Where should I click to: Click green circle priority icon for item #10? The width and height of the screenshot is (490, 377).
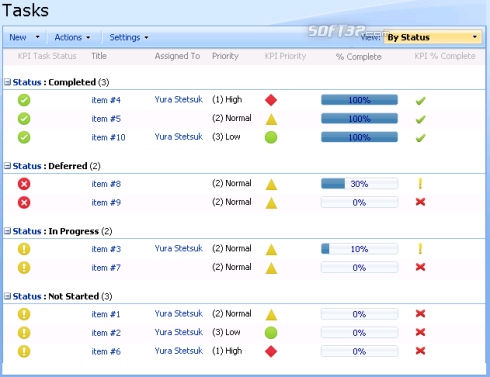tap(271, 137)
